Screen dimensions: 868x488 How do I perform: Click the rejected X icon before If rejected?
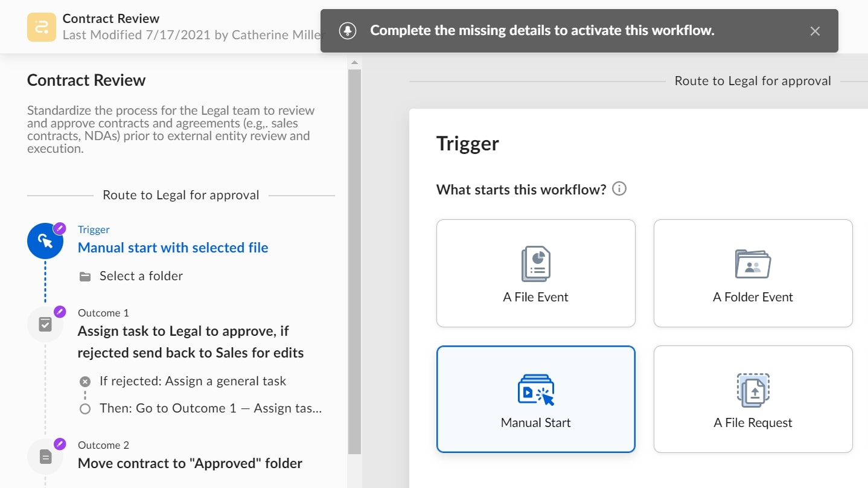[85, 382]
